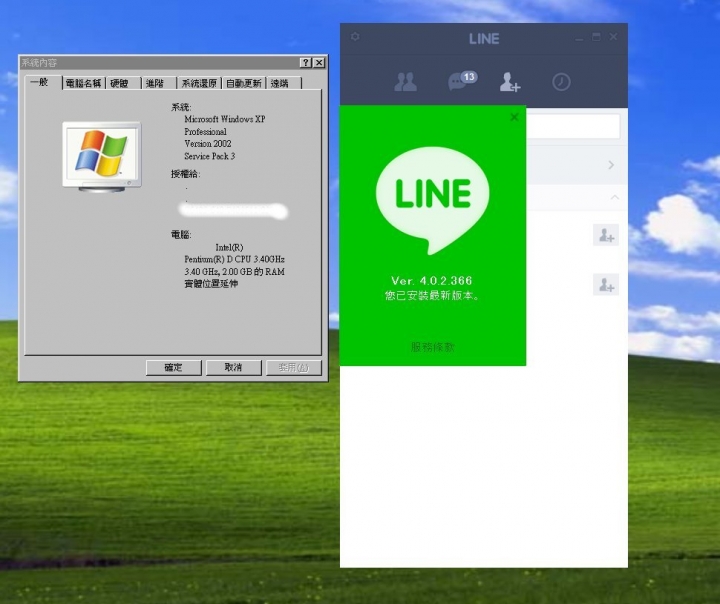Add the first recommended friend

(606, 235)
